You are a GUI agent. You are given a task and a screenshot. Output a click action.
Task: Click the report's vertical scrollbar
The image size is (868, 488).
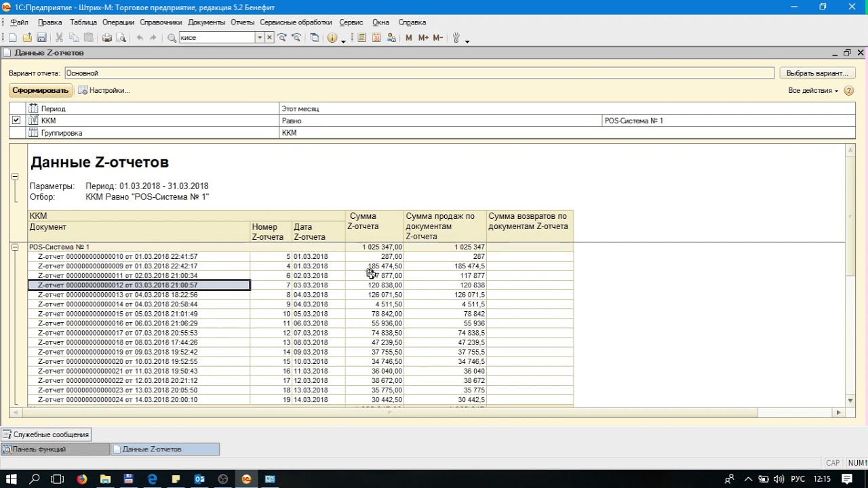(850, 217)
